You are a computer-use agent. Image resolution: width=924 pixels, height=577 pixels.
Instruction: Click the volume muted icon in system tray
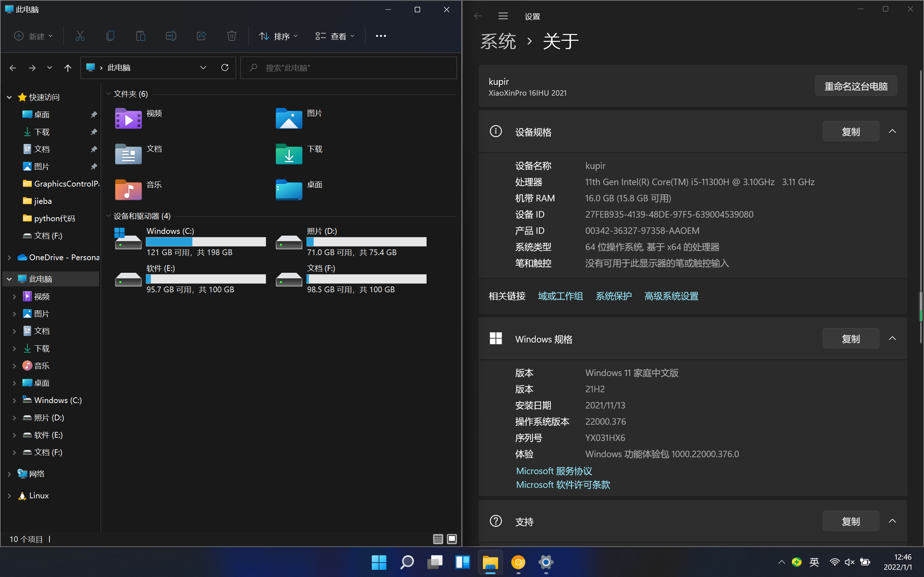(850, 562)
